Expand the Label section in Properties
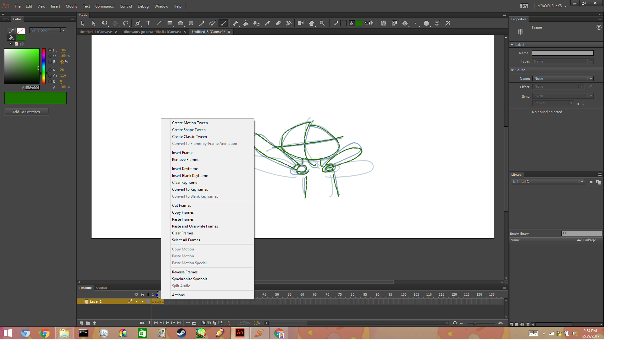Screen dimensions: 644x362 click(514, 44)
